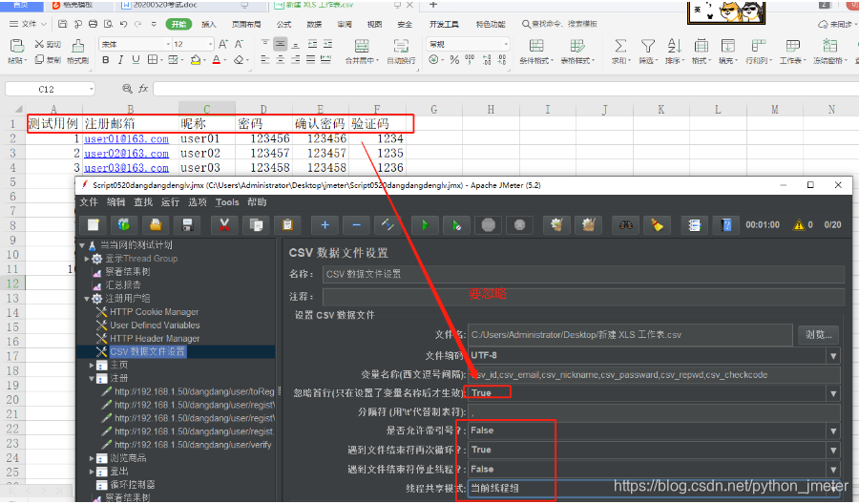Click the JMeter Paste clipboard icon

(x=287, y=224)
